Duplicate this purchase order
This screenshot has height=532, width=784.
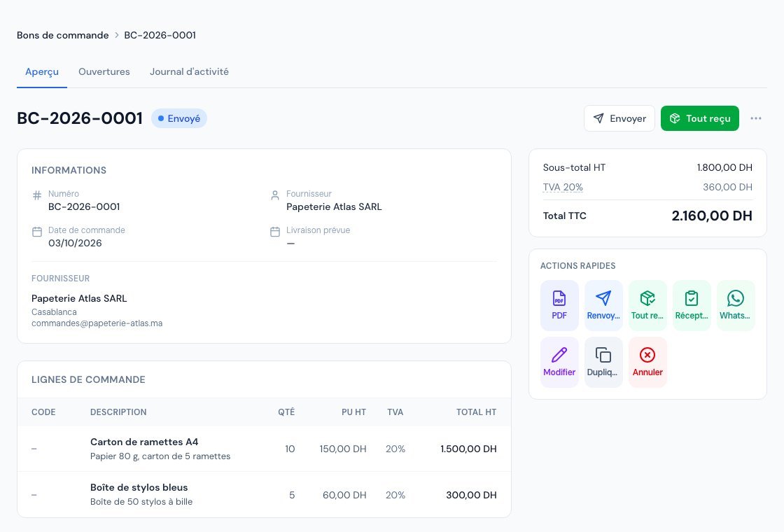[x=603, y=362]
